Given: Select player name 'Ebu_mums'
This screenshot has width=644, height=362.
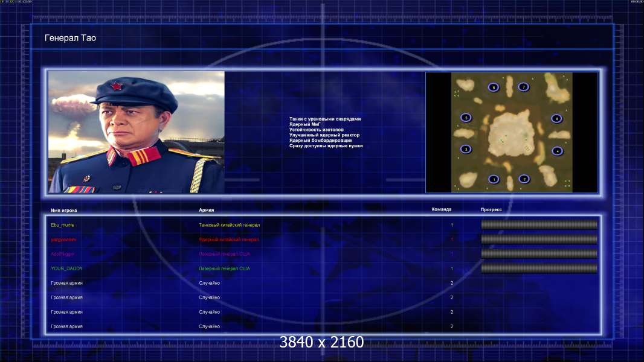Looking at the screenshot, I should [62, 225].
